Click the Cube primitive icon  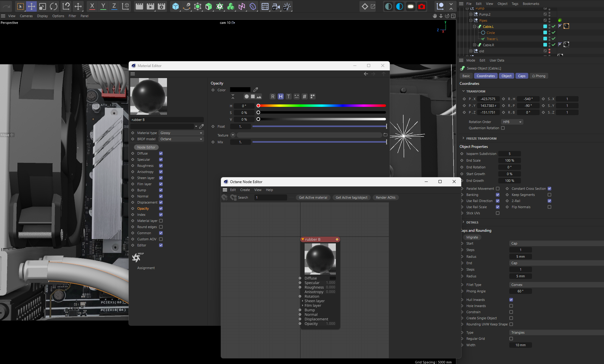(175, 6)
